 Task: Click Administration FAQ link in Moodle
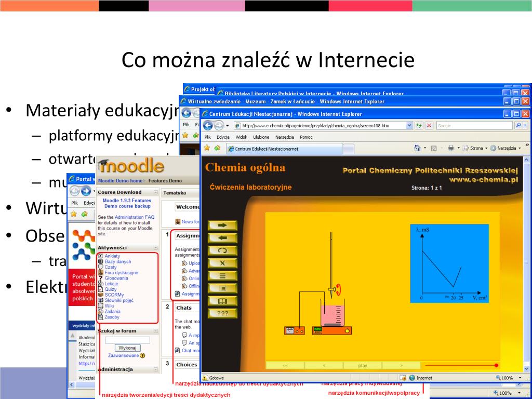click(x=135, y=217)
